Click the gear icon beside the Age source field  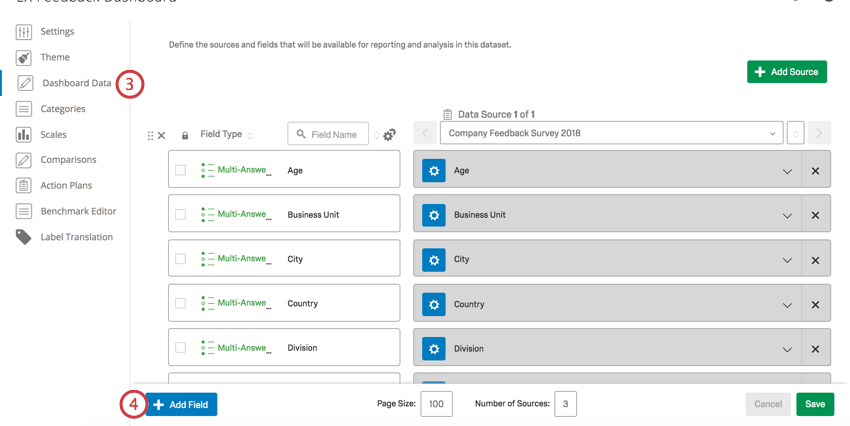[433, 171]
